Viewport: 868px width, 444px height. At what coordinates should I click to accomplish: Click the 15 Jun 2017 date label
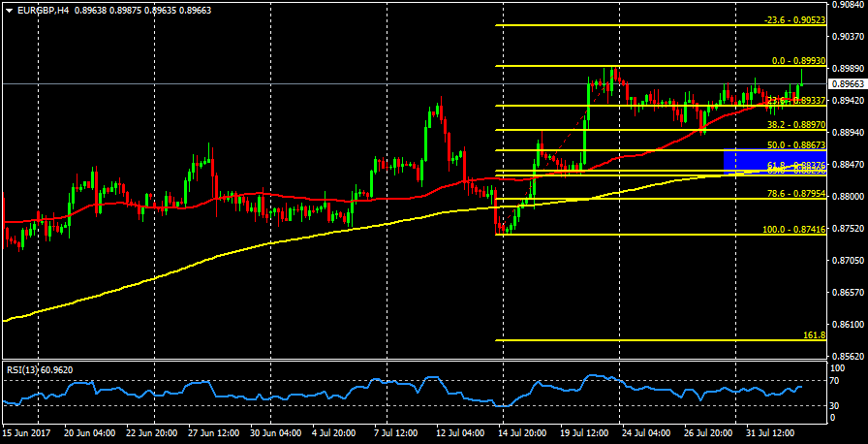pyautogui.click(x=26, y=432)
